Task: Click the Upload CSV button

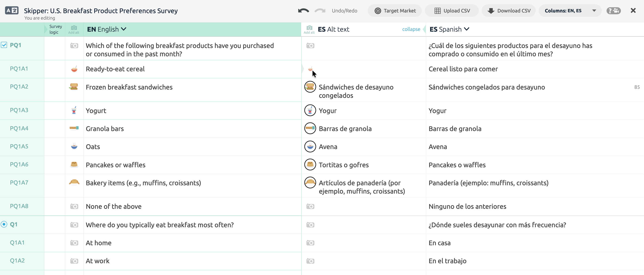Action: pyautogui.click(x=452, y=11)
